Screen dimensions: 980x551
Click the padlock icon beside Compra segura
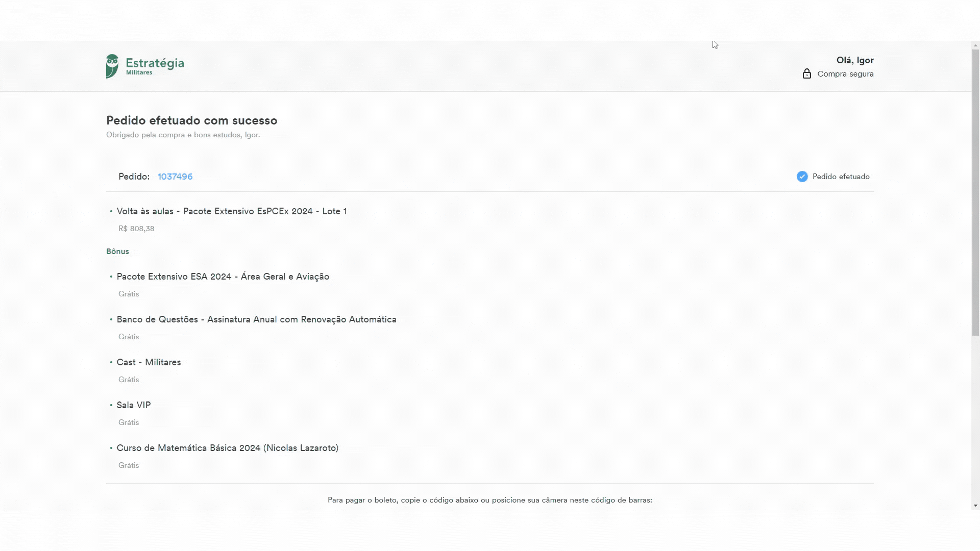tap(806, 73)
